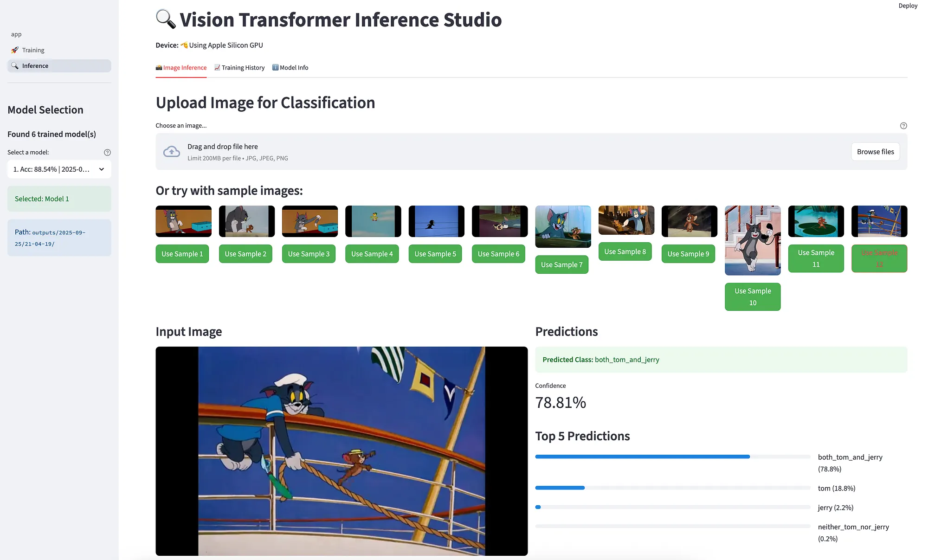Click the rocket icon next to Training
This screenshot has height=560, width=928.
pos(15,50)
